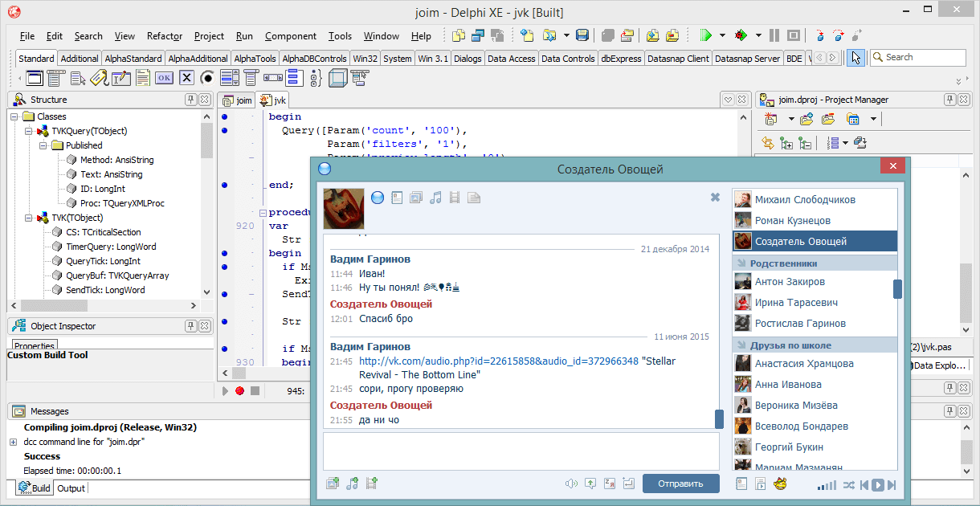Collapse the TVK(TObject) tree node
The image size is (980, 506).
click(28, 218)
